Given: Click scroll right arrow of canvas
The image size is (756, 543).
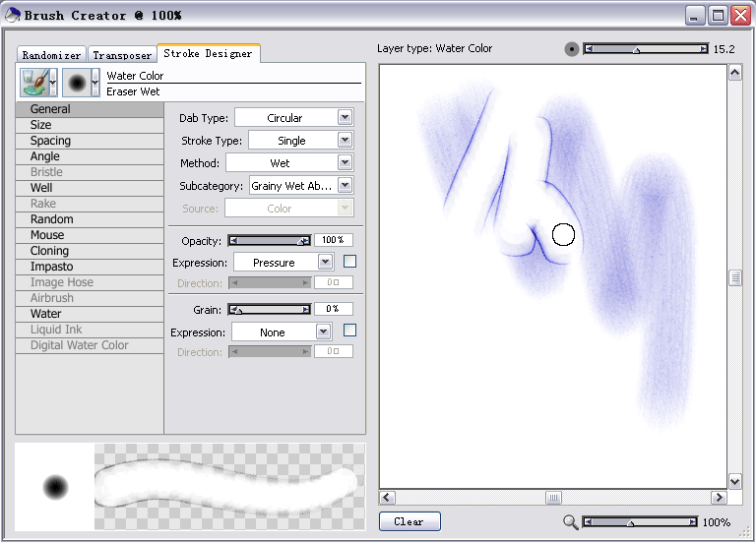Looking at the screenshot, I should pyautogui.click(x=719, y=497).
